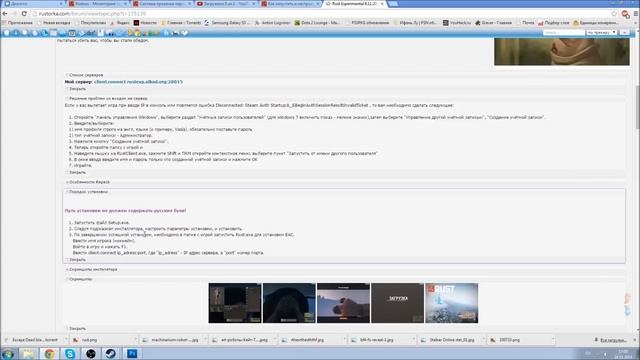Open dropdown arrow of 100733.png download

click(x=553, y=340)
